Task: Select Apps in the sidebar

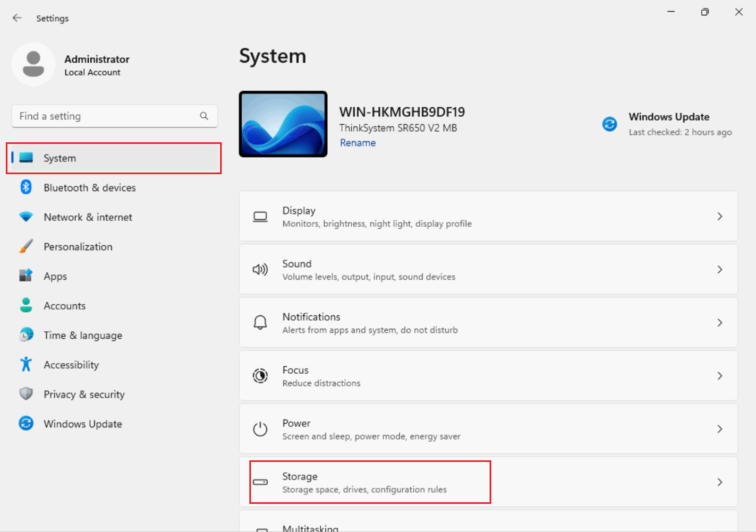Action: click(55, 276)
